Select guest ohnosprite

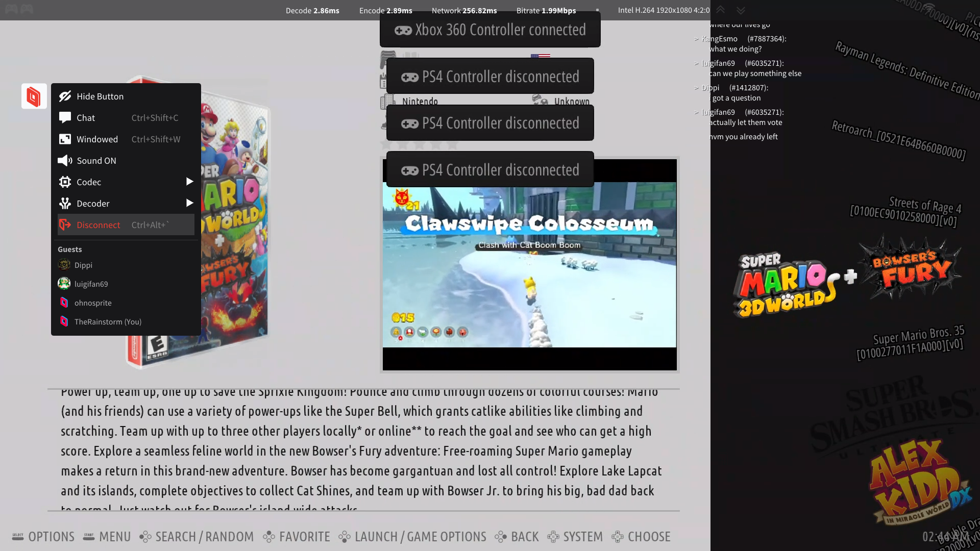93,303
